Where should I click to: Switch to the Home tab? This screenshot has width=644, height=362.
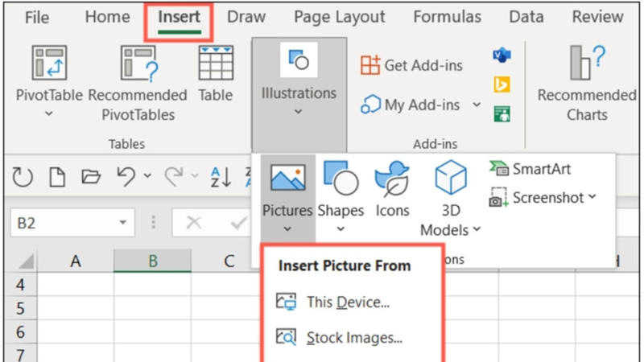107,17
